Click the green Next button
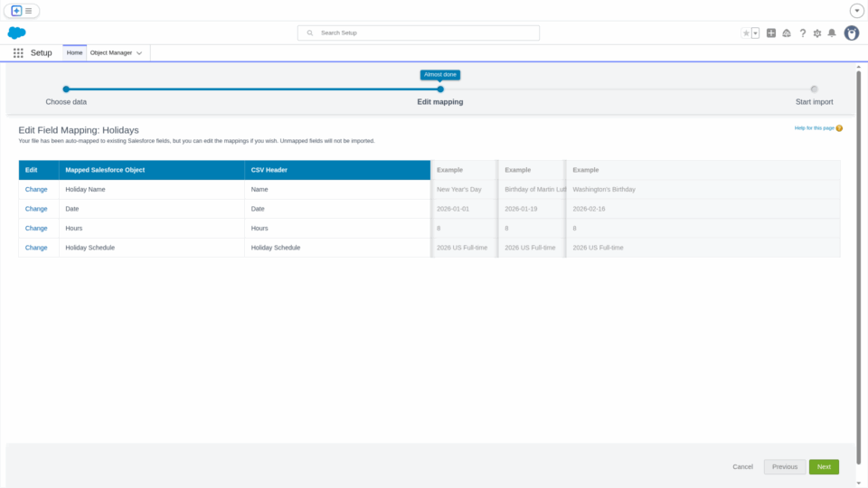The width and height of the screenshot is (868, 488). pos(824,467)
